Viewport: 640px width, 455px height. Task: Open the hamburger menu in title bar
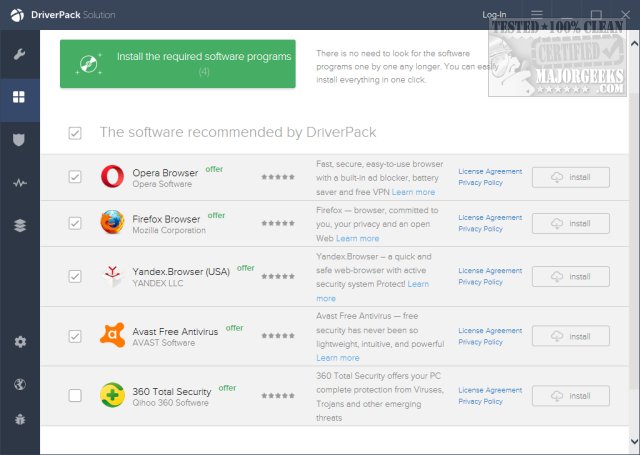click(x=537, y=14)
